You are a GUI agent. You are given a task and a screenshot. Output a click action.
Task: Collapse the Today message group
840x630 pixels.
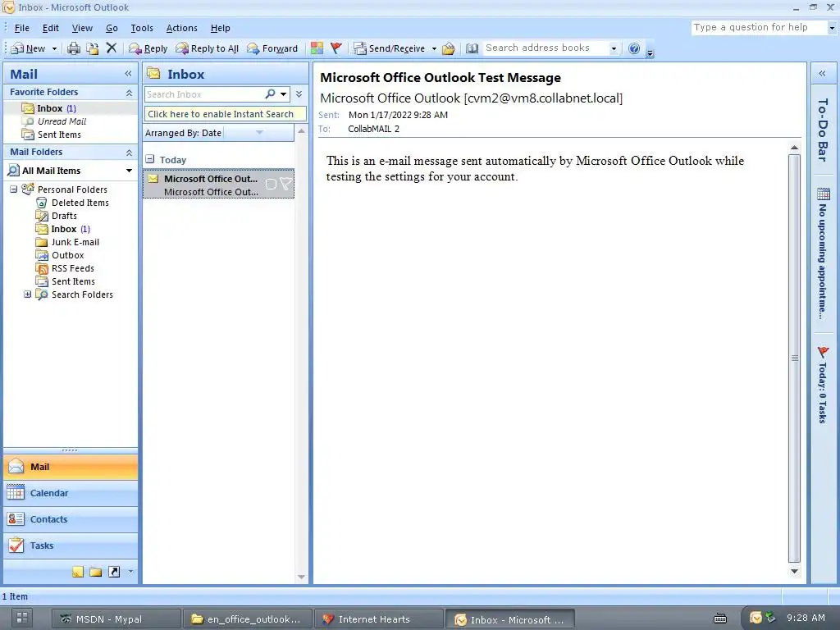pos(150,159)
